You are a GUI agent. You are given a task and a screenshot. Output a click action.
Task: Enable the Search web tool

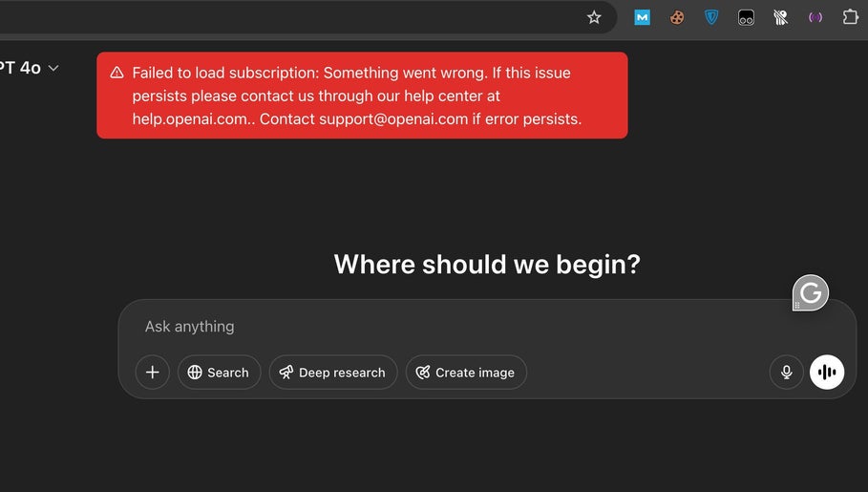click(220, 373)
